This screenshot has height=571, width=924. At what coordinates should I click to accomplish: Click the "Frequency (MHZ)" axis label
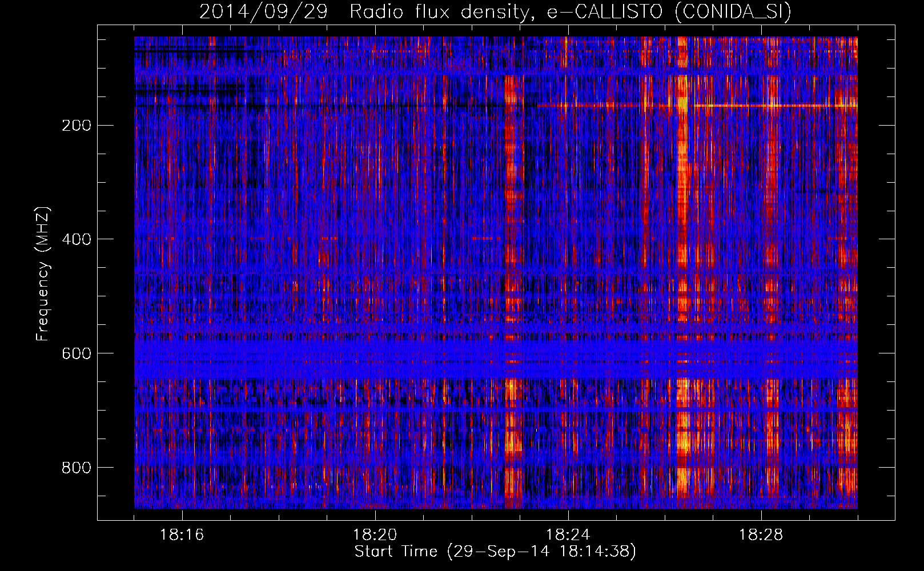pyautogui.click(x=43, y=274)
